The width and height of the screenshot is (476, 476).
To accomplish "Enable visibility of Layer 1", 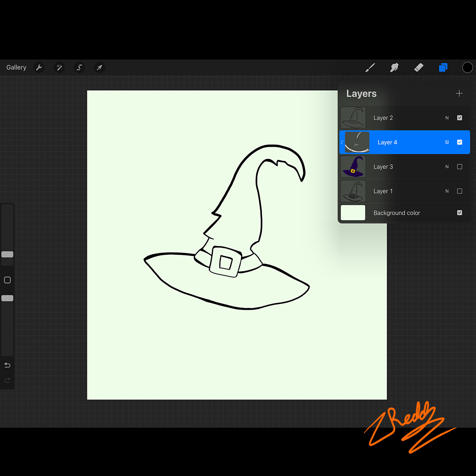I will coord(460,191).
